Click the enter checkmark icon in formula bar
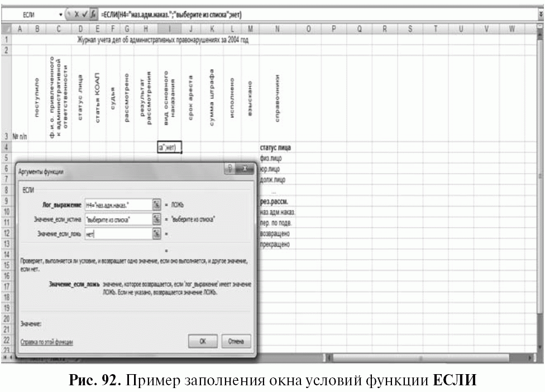 (x=85, y=15)
